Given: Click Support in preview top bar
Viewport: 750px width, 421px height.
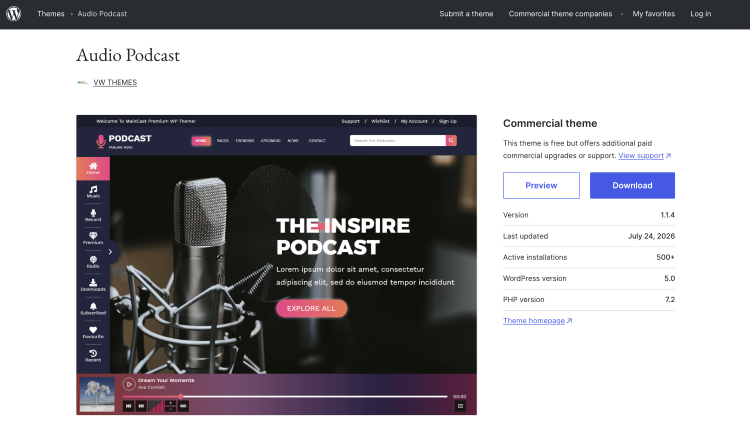Looking at the screenshot, I should point(351,122).
